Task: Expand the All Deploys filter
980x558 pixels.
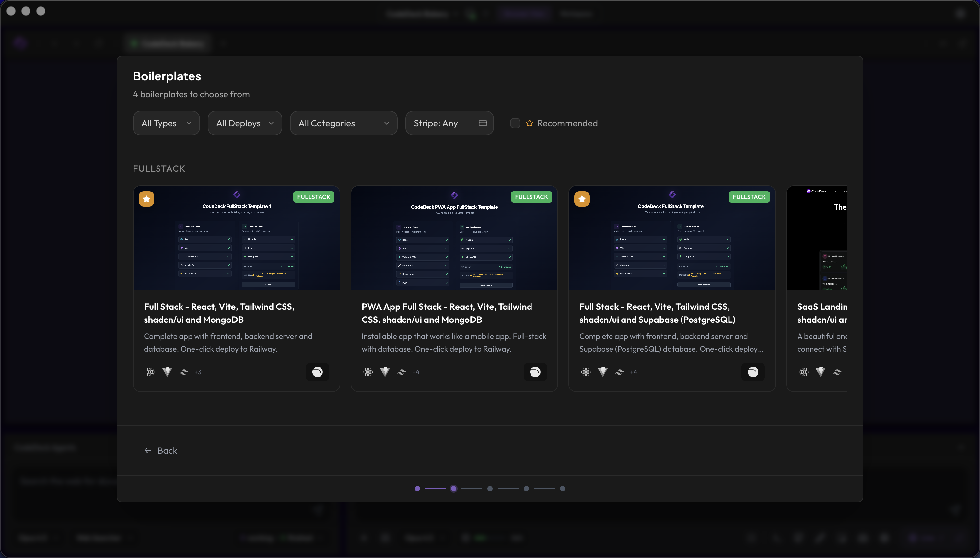Action: [245, 123]
